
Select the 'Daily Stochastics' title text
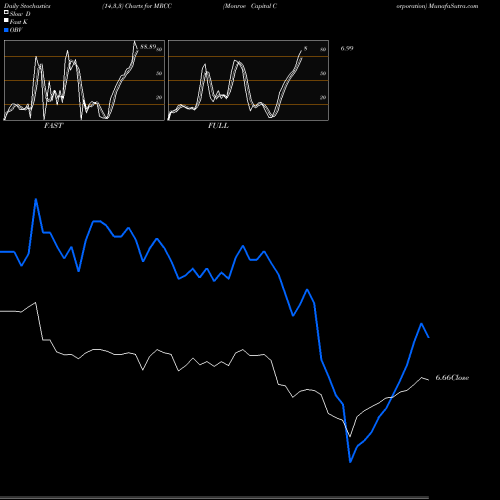[x=27, y=6]
